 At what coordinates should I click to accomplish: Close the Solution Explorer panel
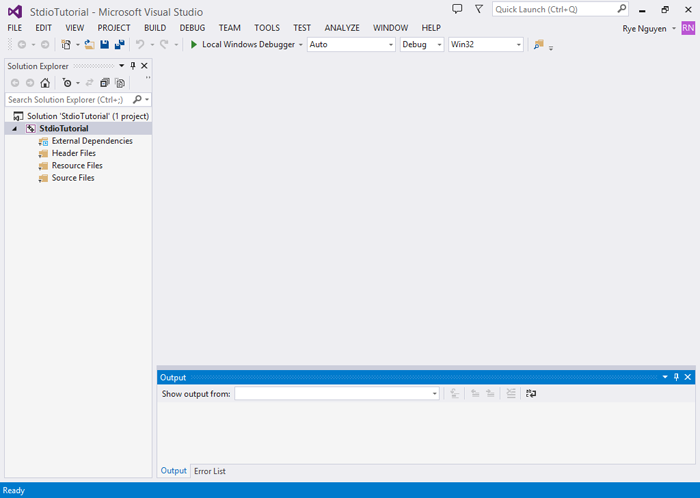144,66
